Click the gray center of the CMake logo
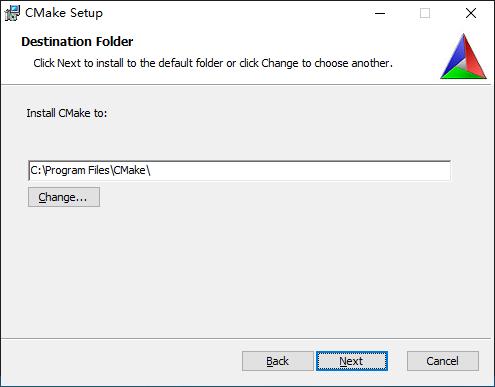 pyautogui.click(x=461, y=63)
